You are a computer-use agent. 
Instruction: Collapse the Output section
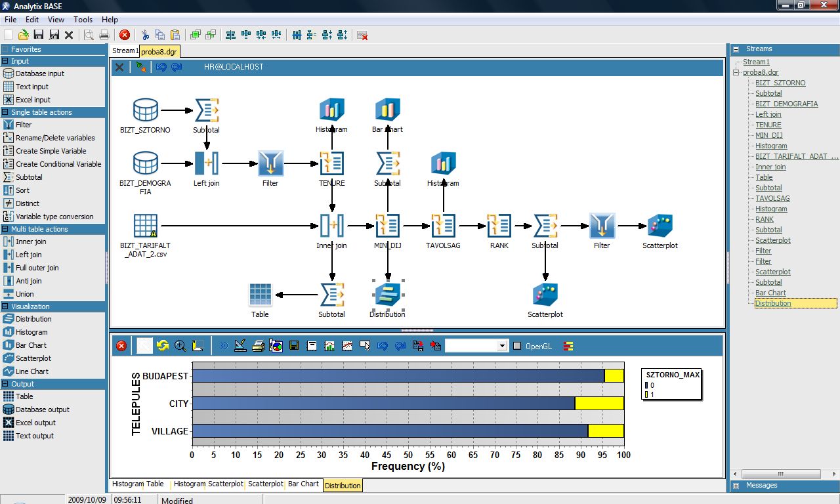(5, 384)
